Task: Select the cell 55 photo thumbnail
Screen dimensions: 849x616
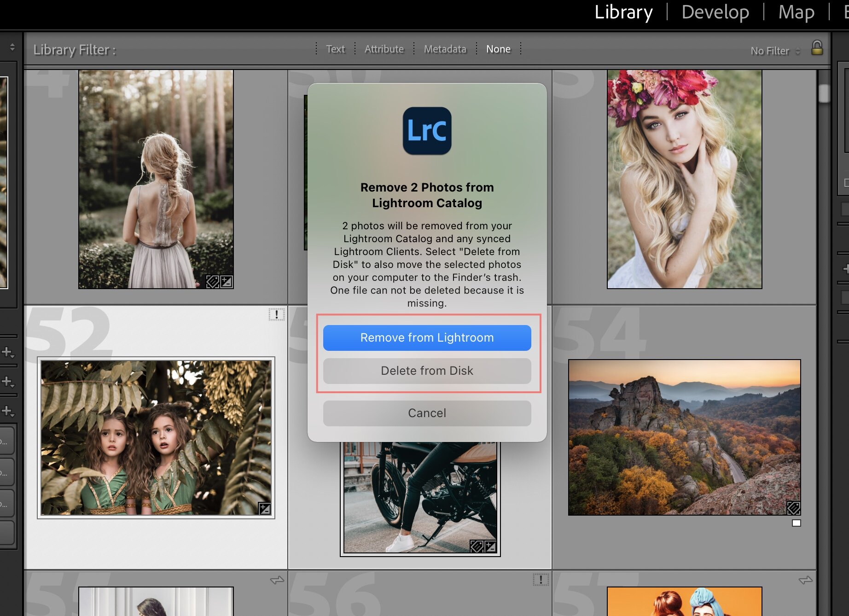Action: [x=156, y=601]
